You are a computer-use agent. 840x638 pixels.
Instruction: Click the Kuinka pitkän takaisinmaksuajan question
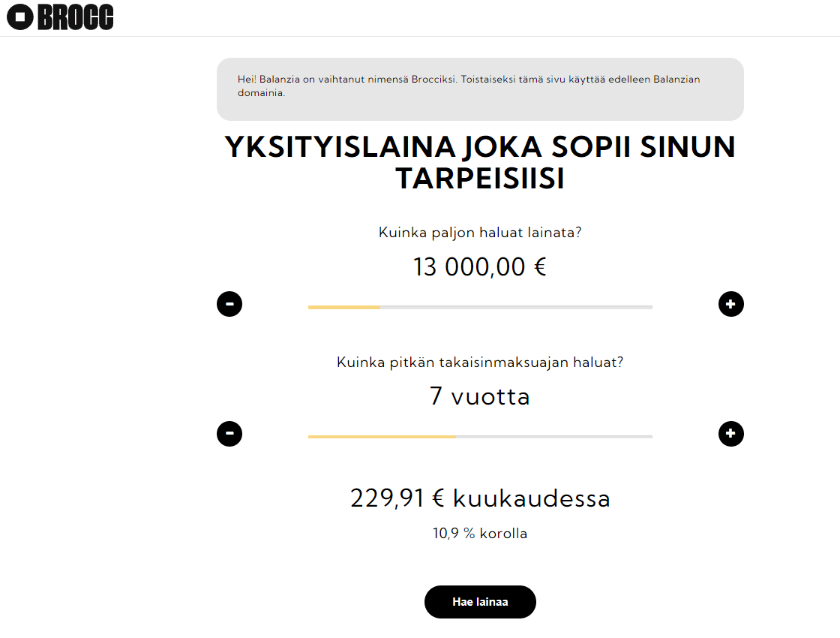pyautogui.click(x=480, y=362)
